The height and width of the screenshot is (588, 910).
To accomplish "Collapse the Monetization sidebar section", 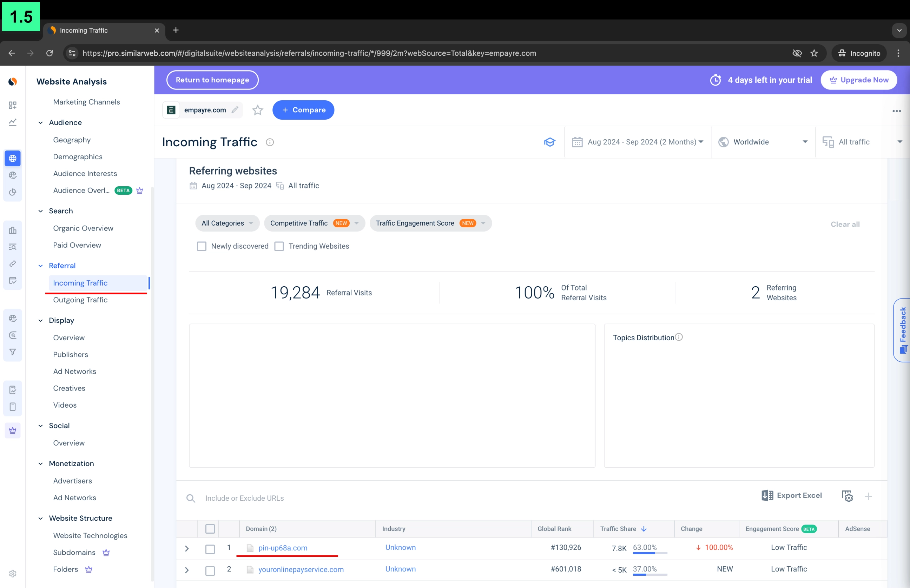I will point(40,463).
